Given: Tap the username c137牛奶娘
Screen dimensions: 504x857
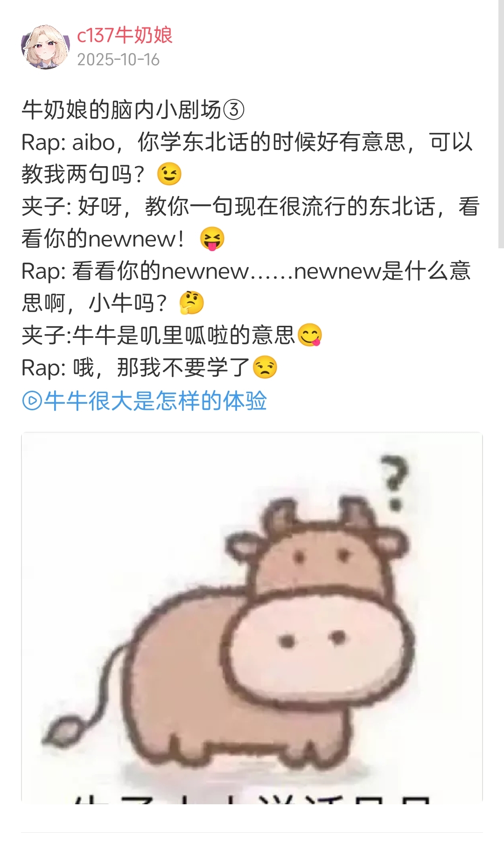Looking at the screenshot, I should pyautogui.click(x=125, y=35).
